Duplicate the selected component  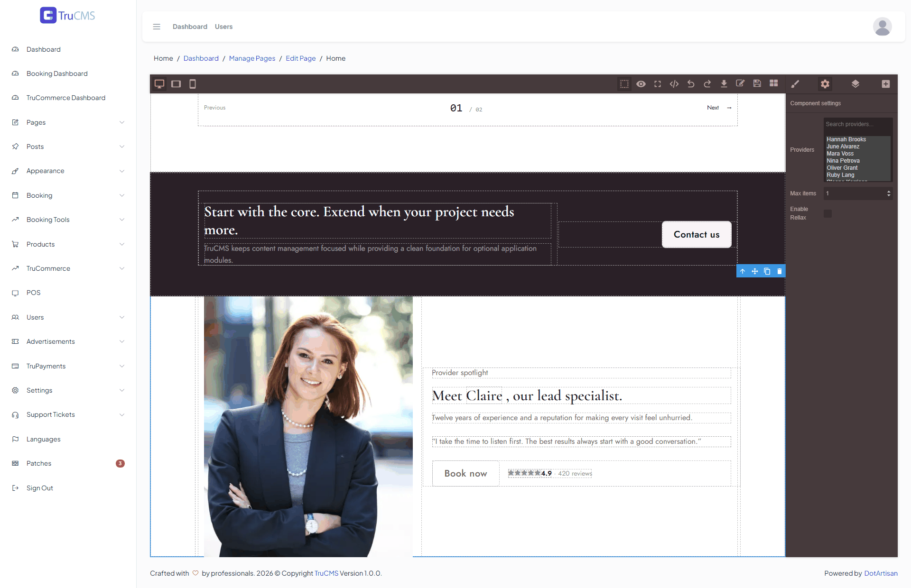tap(767, 271)
